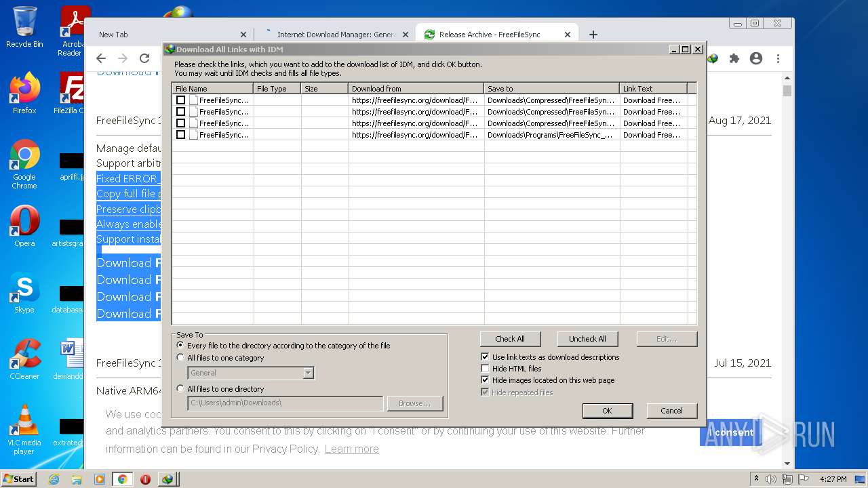Screen dimensions: 868x488
Task: Check the row saved to Downloads\Programs
Action: pos(180,135)
